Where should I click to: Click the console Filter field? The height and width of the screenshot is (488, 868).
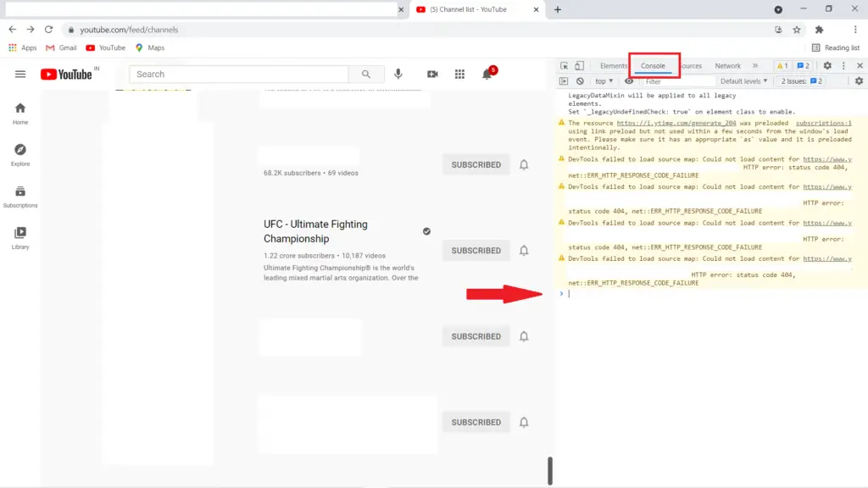[x=678, y=81]
